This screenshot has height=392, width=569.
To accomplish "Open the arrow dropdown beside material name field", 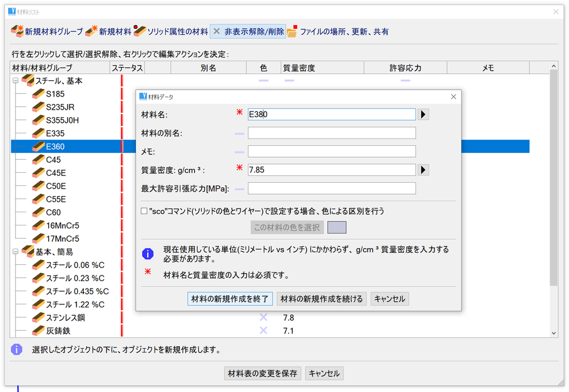I will tap(423, 115).
